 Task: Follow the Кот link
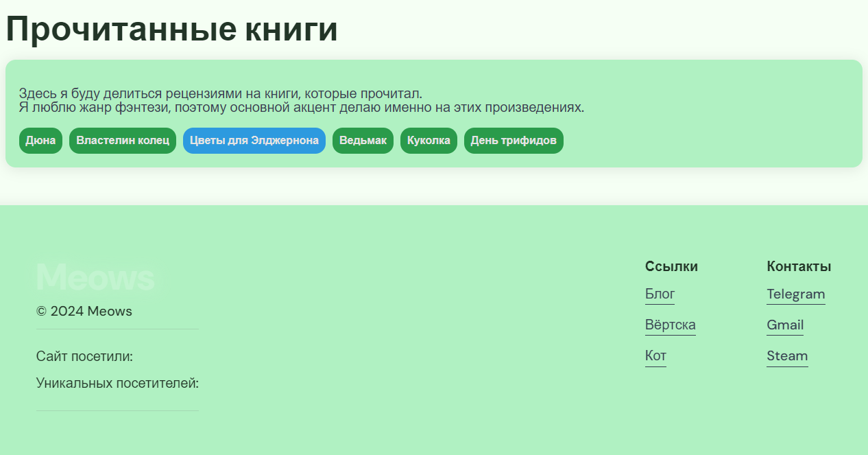[655, 355]
